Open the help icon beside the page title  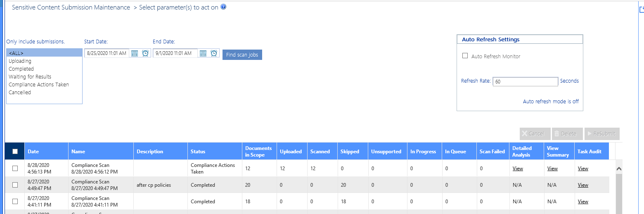coord(223,7)
